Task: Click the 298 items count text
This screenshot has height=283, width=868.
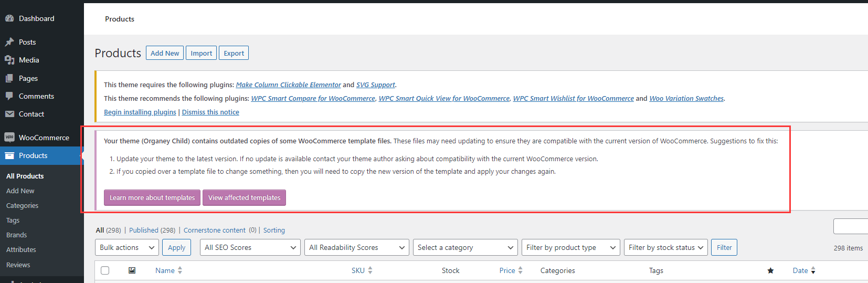Action: click(848, 248)
